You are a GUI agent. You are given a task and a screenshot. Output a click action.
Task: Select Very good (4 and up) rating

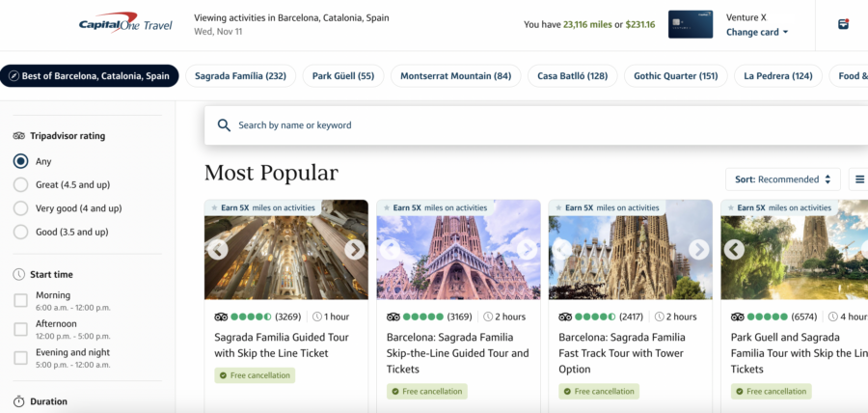(20, 208)
